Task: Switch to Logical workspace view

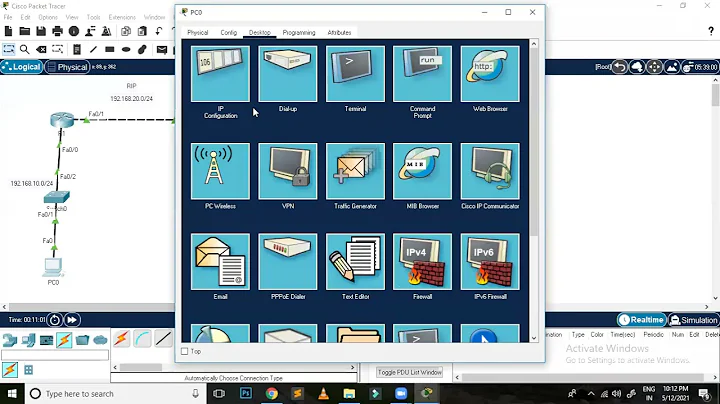Action: (x=22, y=67)
